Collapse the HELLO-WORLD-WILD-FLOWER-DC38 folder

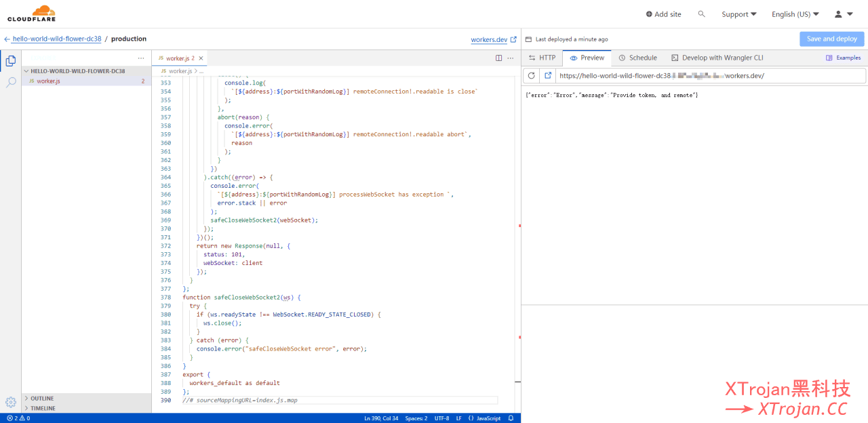86,71
